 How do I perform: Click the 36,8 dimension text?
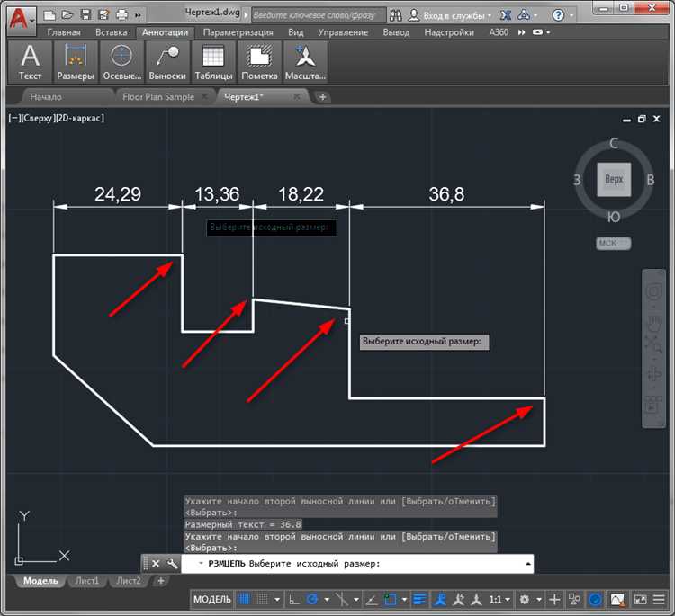tap(446, 194)
